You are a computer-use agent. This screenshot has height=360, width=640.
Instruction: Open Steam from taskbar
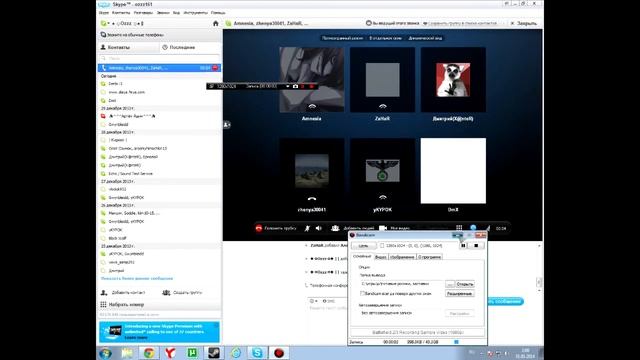coord(213,353)
